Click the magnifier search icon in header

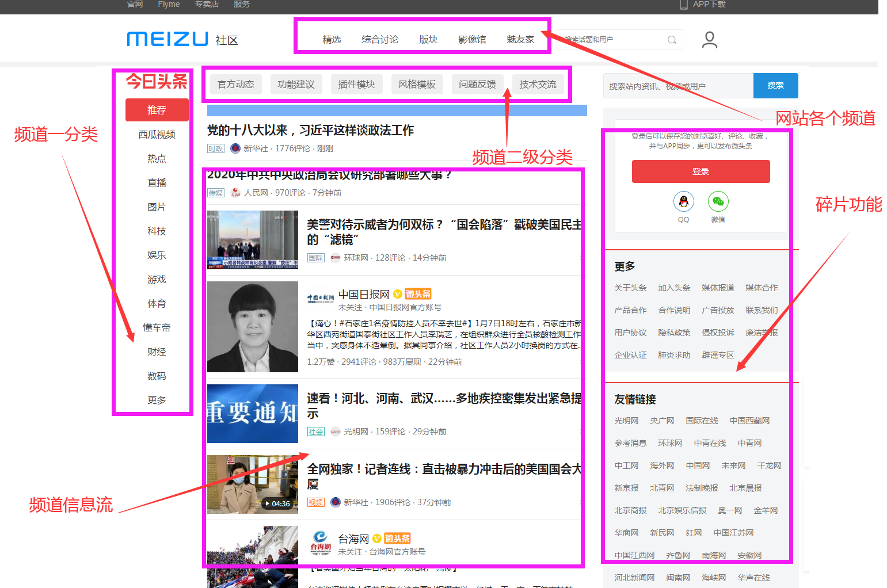[671, 40]
